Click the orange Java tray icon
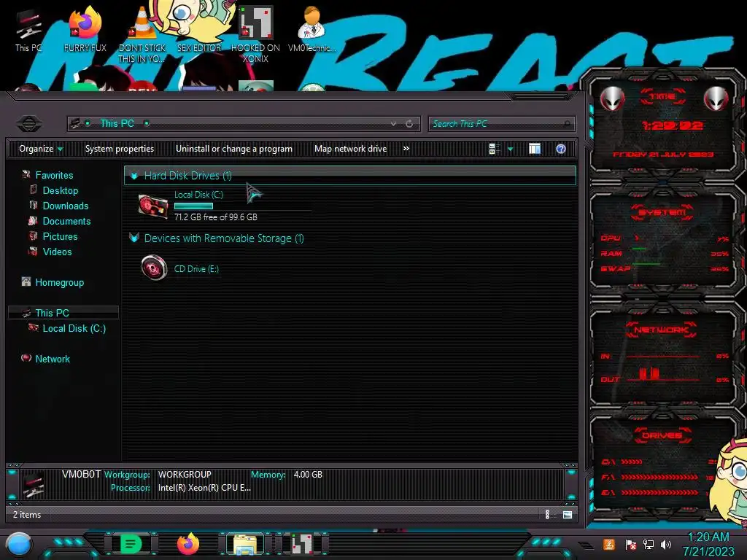This screenshot has width=747, height=560. point(608,544)
